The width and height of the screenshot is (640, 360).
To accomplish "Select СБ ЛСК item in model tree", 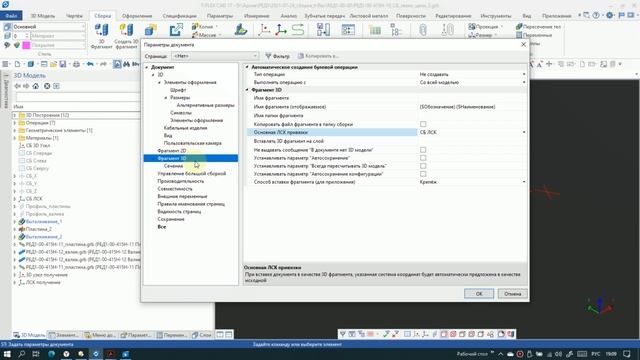I will click(34, 199).
